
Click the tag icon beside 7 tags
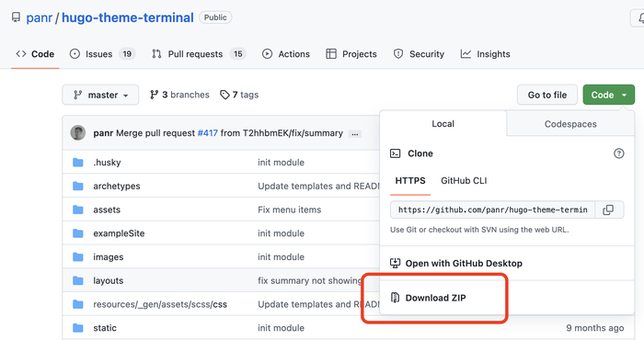click(224, 96)
